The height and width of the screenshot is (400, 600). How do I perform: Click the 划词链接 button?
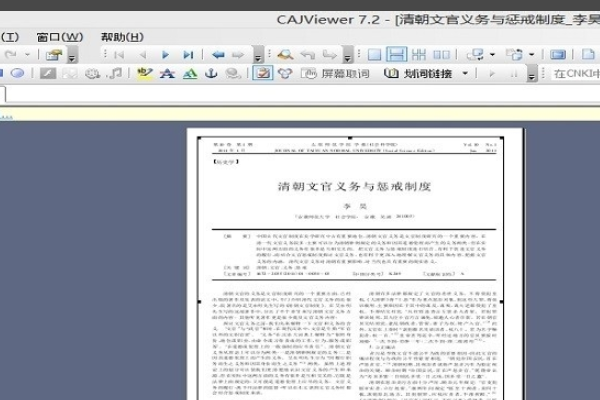pyautogui.click(x=418, y=73)
